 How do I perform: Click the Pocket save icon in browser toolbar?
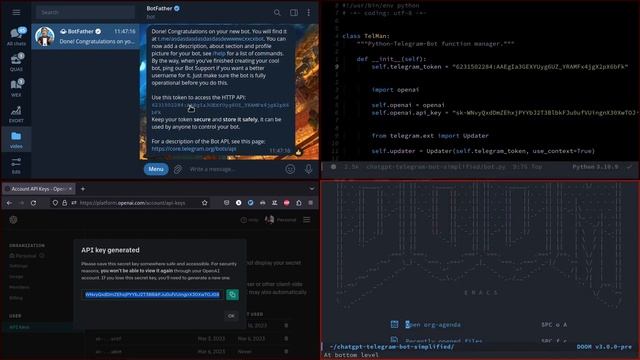pyautogui.click(x=227, y=203)
